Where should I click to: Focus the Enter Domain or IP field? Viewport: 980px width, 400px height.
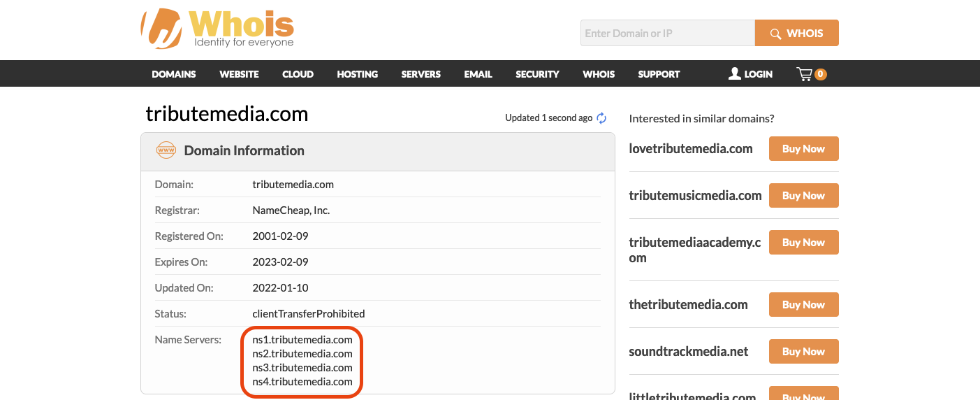(668, 33)
